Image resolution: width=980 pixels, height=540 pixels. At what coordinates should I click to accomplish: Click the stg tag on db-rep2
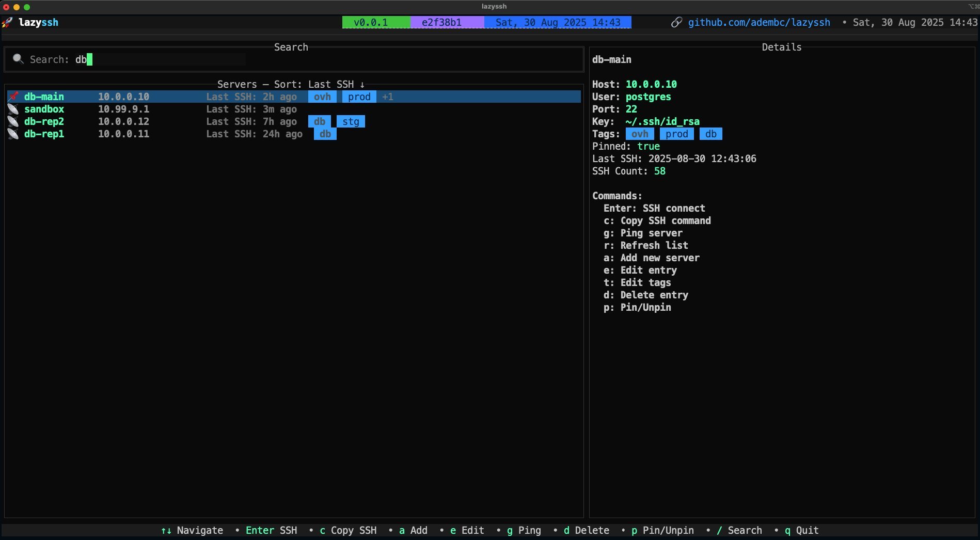coord(351,121)
